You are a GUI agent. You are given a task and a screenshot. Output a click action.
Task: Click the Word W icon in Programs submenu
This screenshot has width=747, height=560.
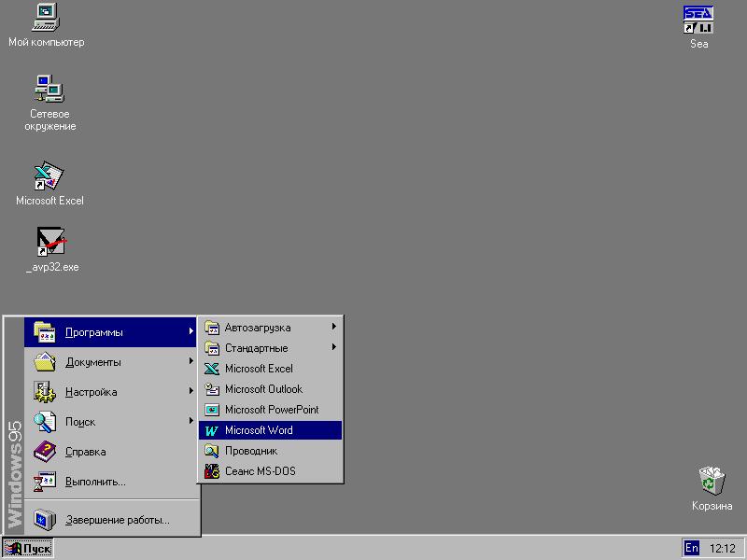coord(212,430)
